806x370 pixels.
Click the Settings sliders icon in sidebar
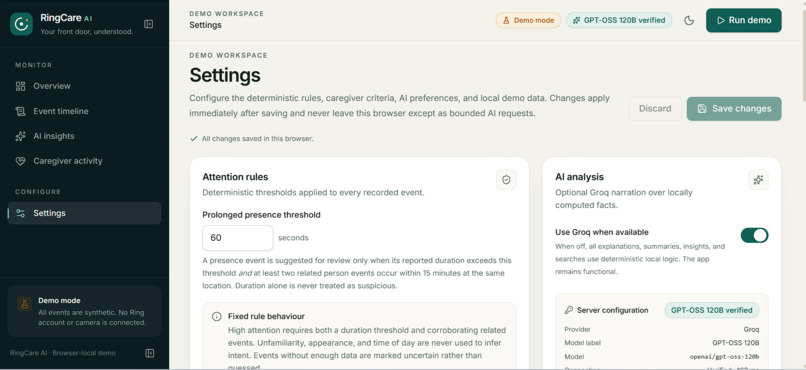(21, 213)
